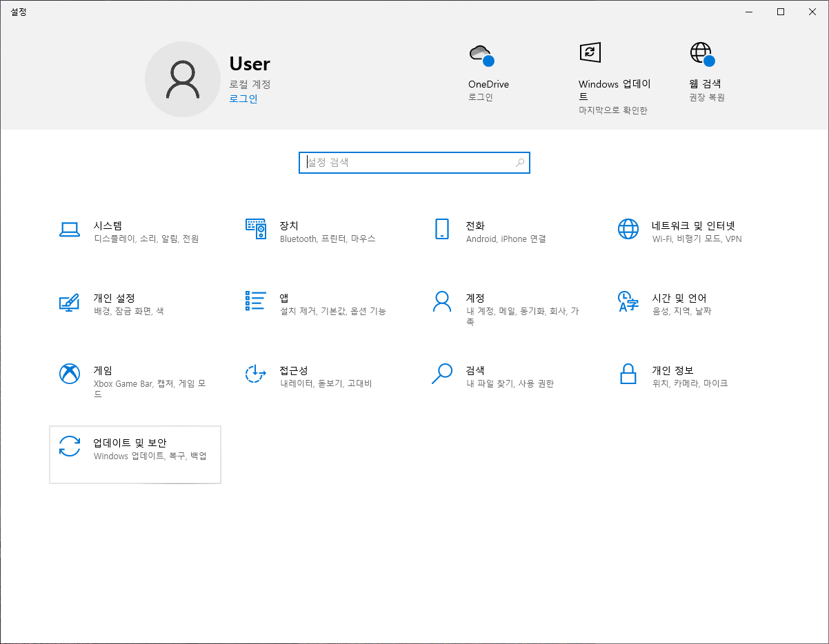Click the Windows 업데이트 header icon
829x644 pixels.
[590, 52]
